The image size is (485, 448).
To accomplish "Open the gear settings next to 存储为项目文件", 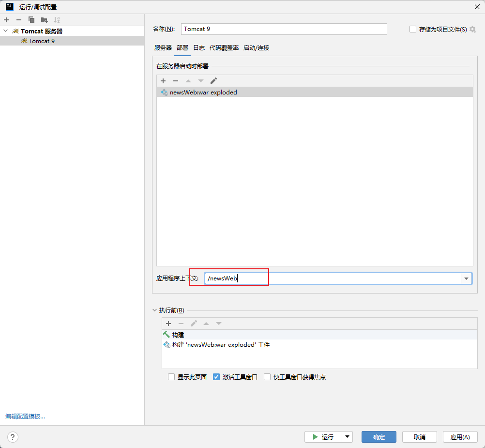I will click(x=472, y=29).
